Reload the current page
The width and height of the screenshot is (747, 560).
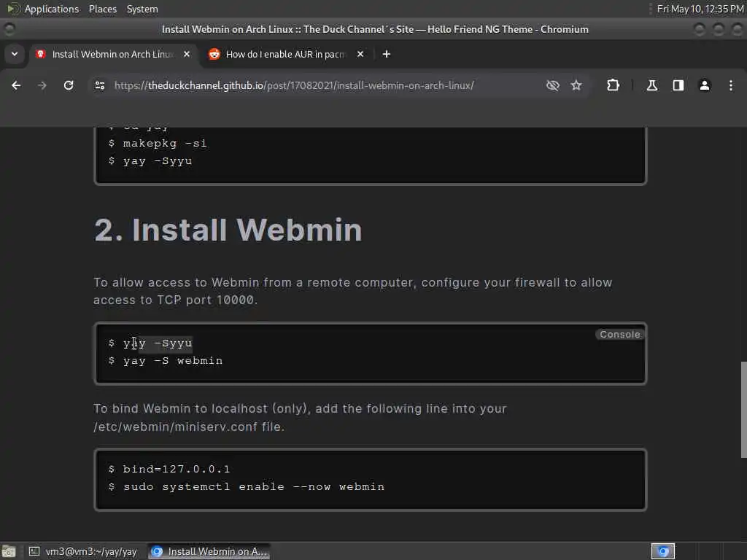pos(69,85)
